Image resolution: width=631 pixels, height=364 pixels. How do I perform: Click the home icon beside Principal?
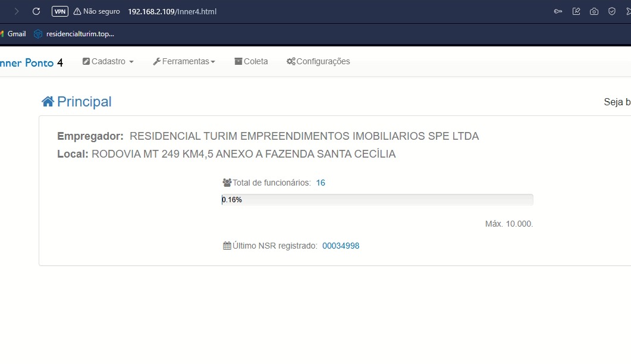point(48,102)
